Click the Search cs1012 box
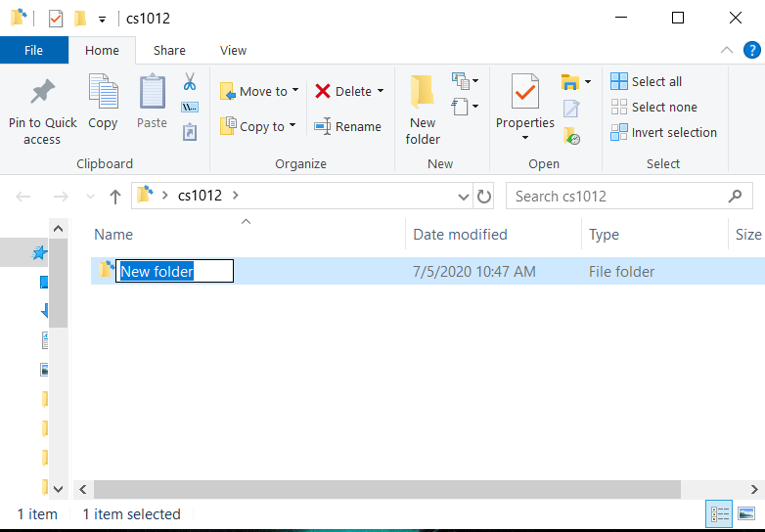765x532 pixels. pyautogui.click(x=616, y=197)
